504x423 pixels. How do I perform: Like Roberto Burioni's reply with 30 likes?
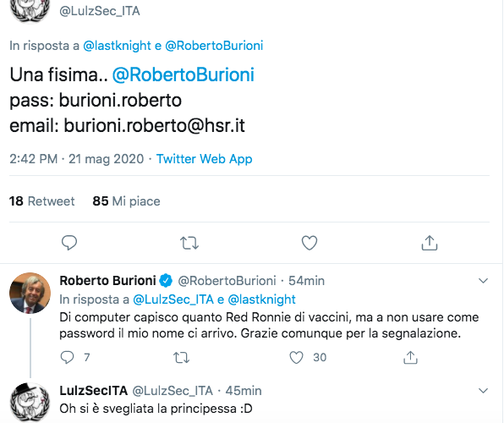(x=296, y=357)
